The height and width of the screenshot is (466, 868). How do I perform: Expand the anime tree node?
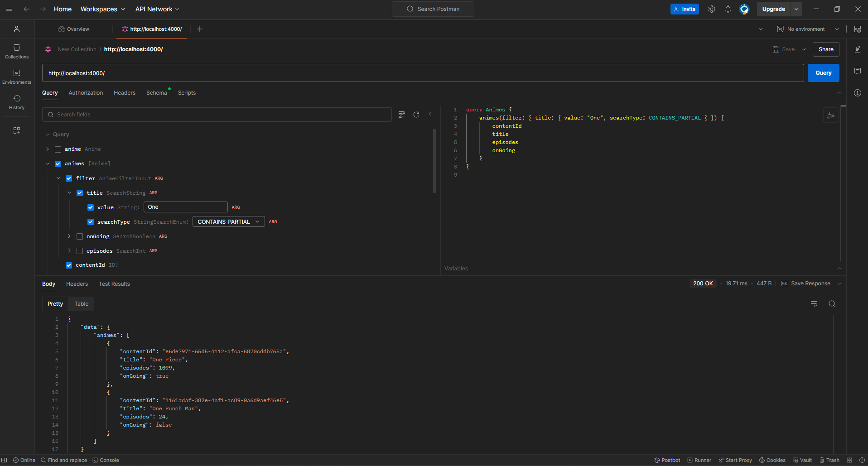[x=48, y=149]
